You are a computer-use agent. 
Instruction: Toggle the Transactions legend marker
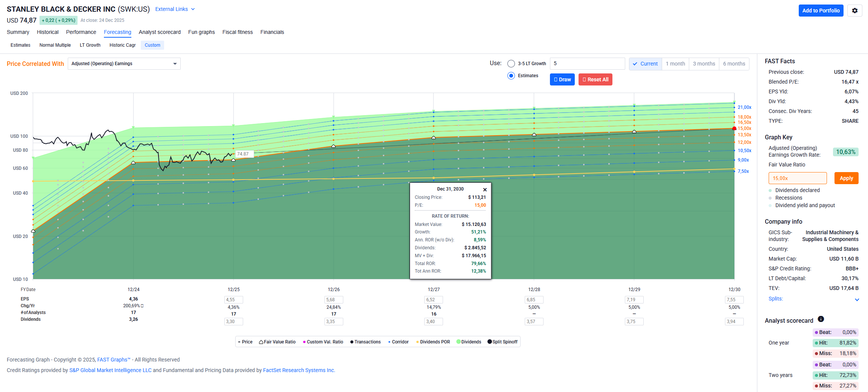pyautogui.click(x=352, y=342)
